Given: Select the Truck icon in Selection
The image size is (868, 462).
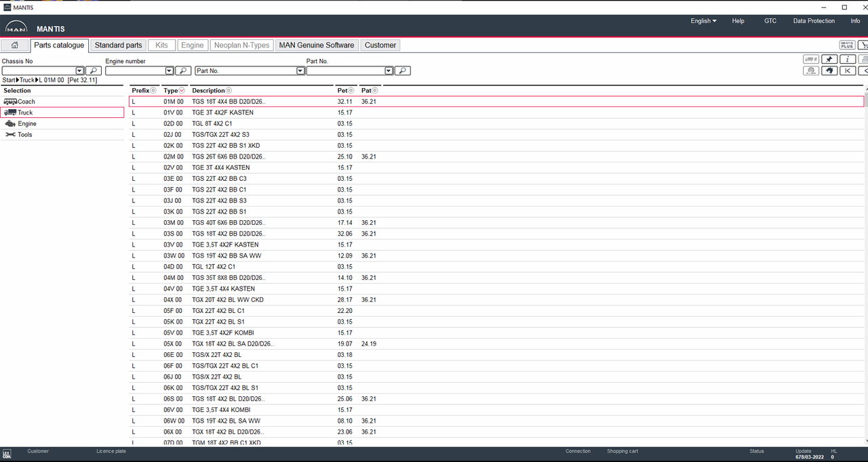Looking at the screenshot, I should 10,112.
